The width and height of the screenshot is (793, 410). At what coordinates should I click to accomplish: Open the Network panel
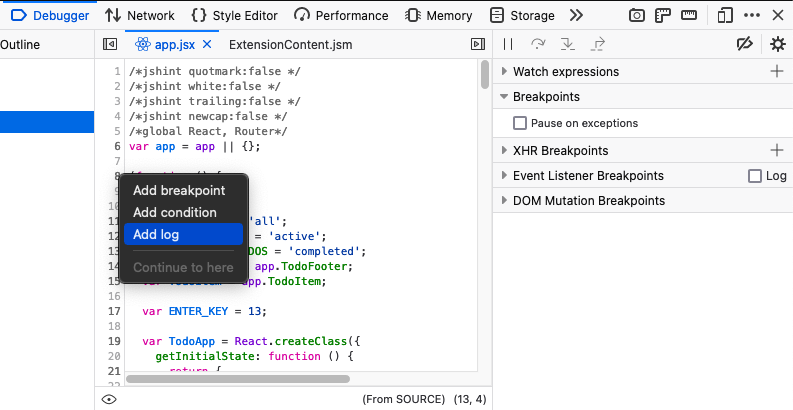[140, 15]
